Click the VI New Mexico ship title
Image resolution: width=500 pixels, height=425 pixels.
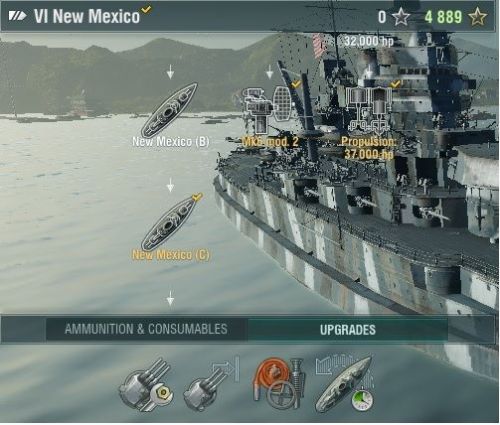pos(87,16)
